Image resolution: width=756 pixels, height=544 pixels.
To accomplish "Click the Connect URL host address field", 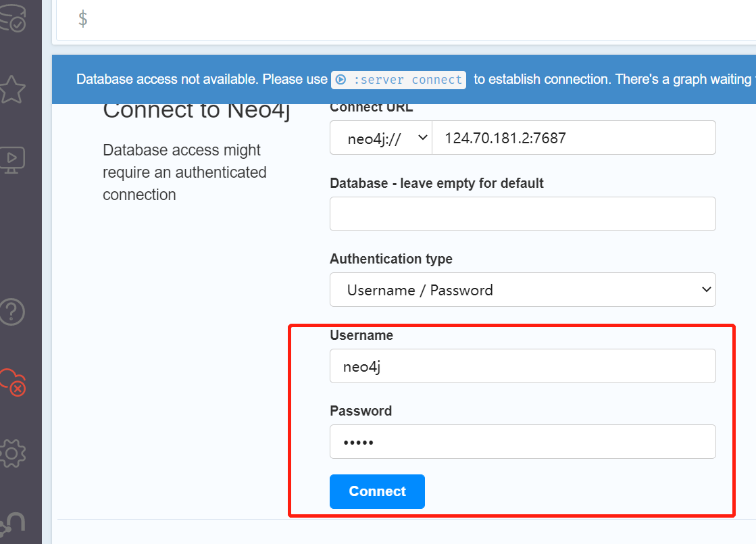I will coord(573,138).
